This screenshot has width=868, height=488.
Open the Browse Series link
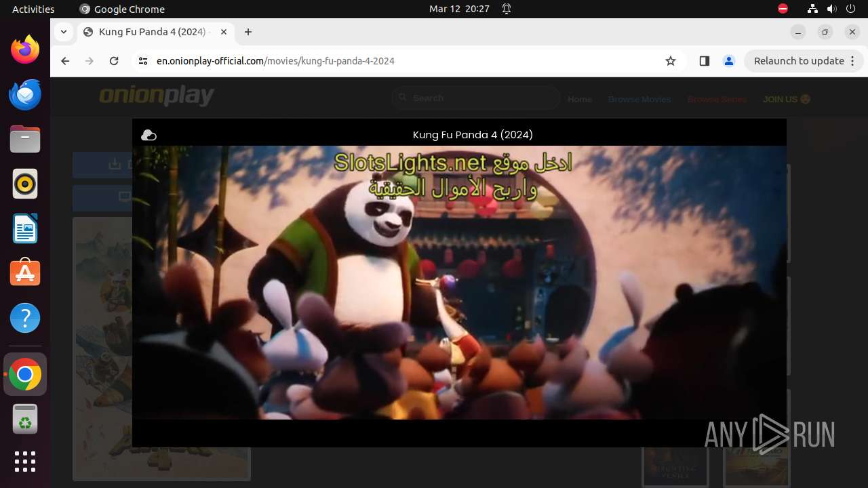(717, 99)
